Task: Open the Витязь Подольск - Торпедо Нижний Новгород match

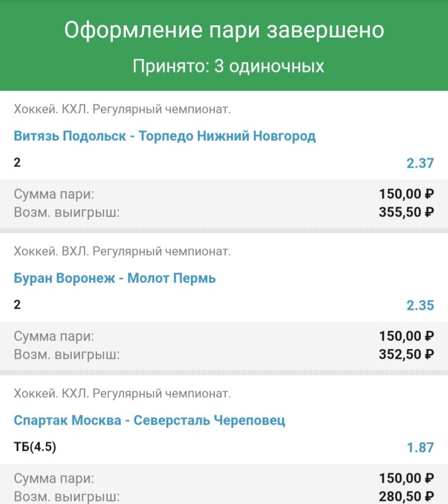Action: click(x=164, y=136)
